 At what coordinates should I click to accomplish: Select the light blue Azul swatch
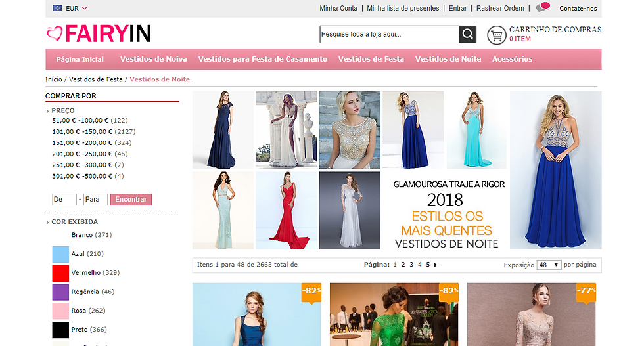click(60, 254)
